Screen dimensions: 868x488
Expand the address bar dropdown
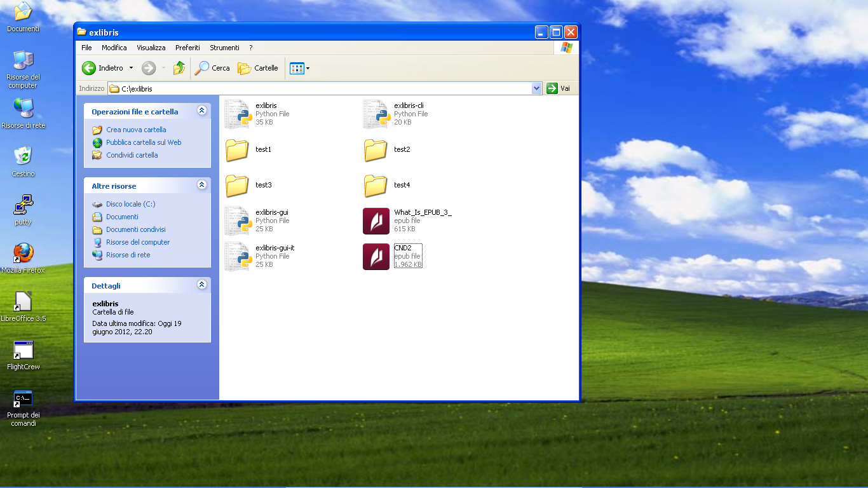(537, 88)
